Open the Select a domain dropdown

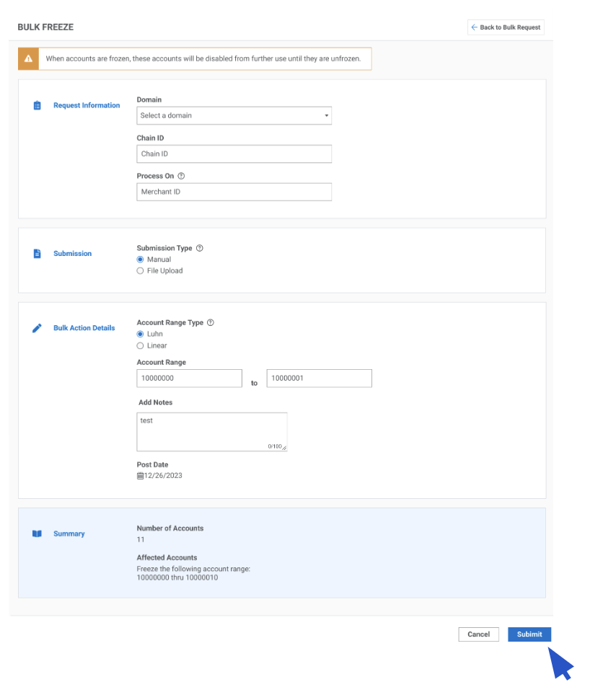[234, 115]
